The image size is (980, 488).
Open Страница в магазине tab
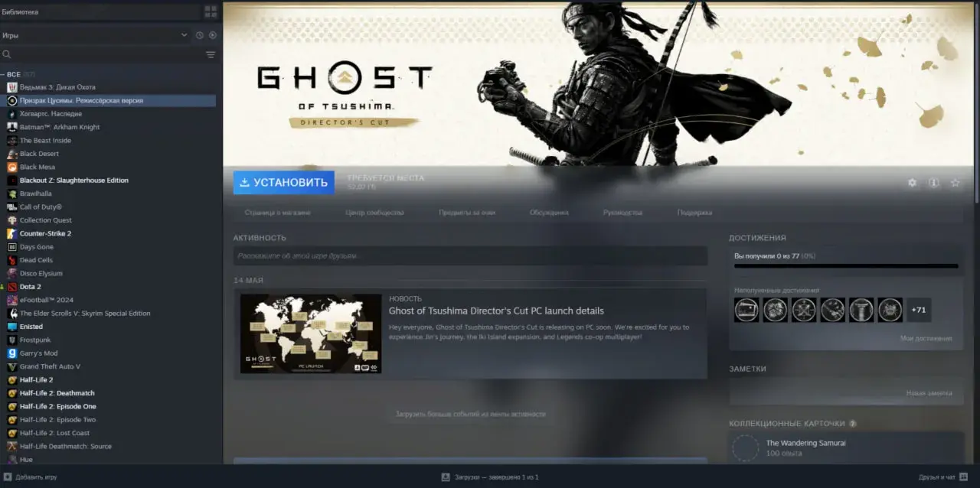pos(277,213)
